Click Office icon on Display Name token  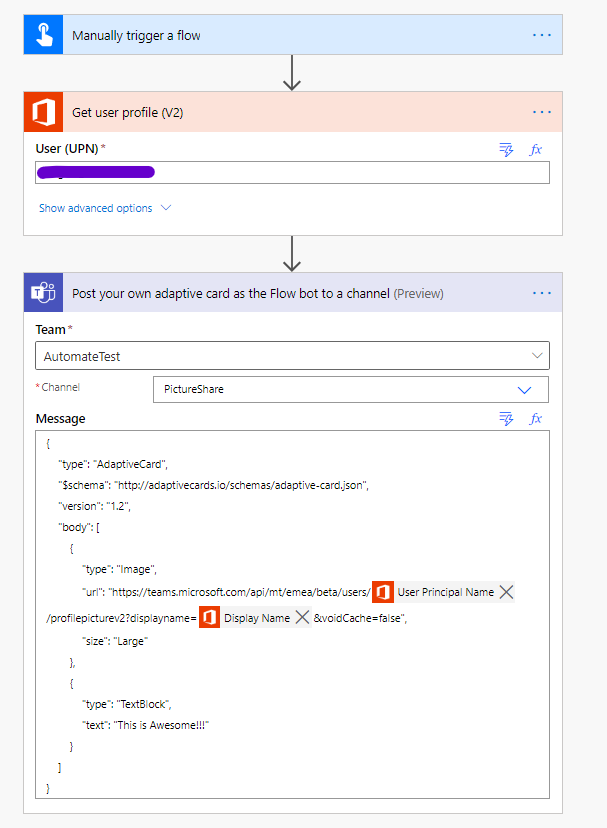209,617
